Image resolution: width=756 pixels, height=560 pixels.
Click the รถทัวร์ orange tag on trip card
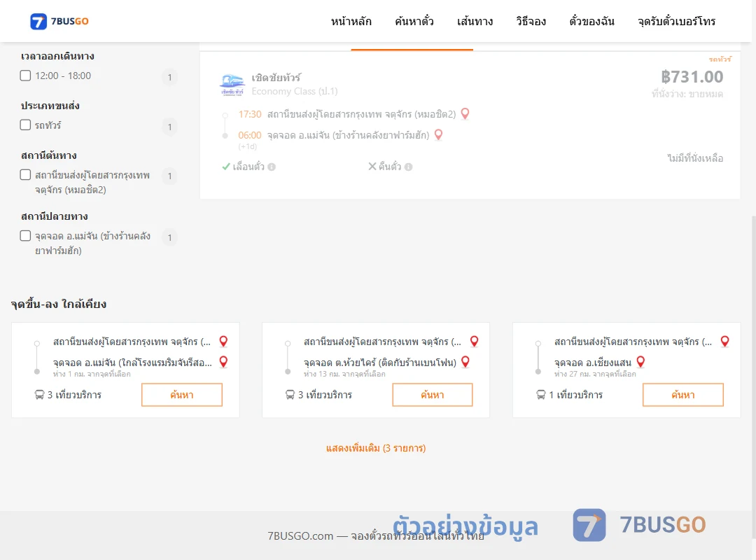coord(720,59)
